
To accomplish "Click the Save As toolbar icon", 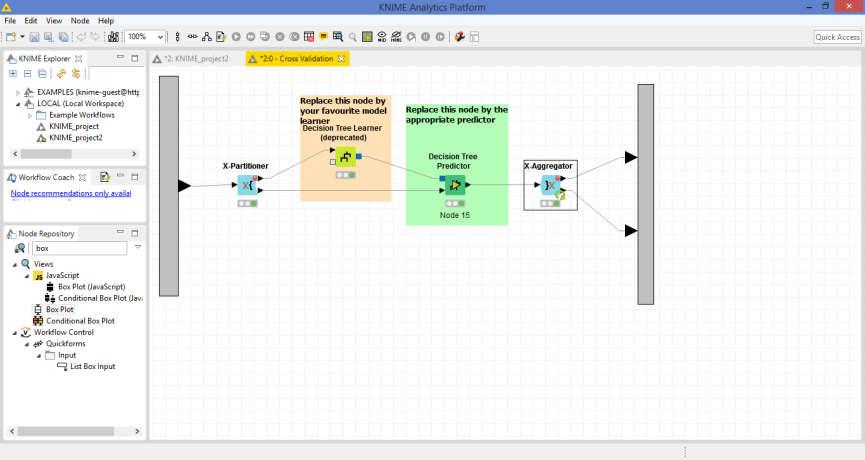I will tap(49, 37).
